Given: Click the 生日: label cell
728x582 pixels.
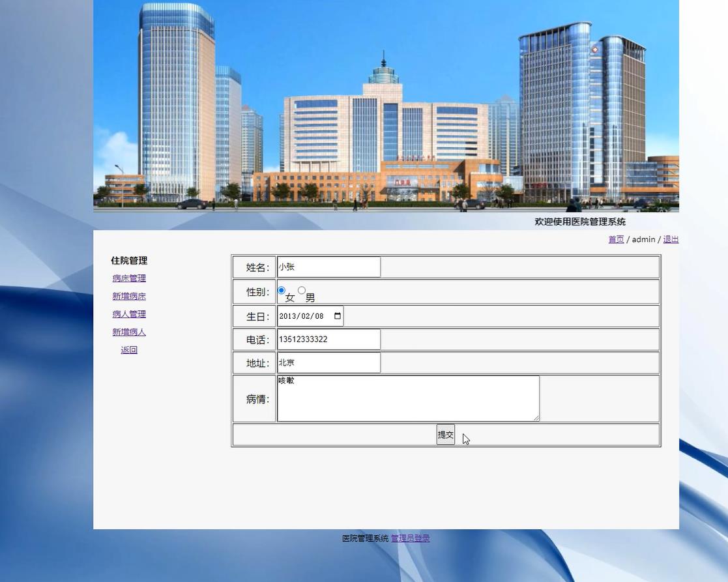Looking at the screenshot, I should coord(254,317).
